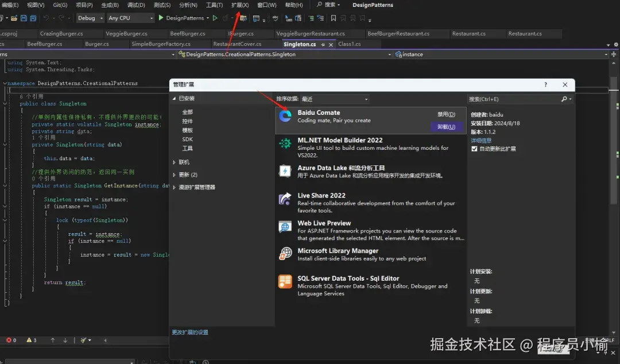Click the SQL Server Data Tools icon
620x364 pixels.
(285, 281)
